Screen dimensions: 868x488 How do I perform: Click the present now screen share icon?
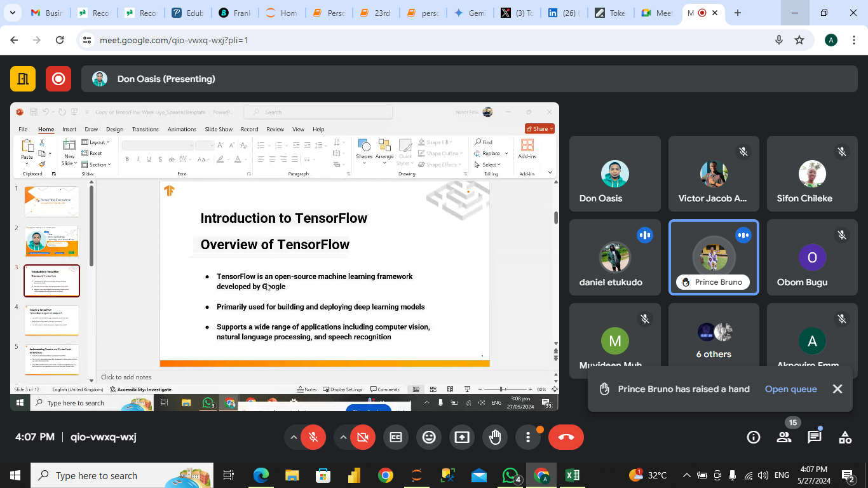(x=462, y=437)
